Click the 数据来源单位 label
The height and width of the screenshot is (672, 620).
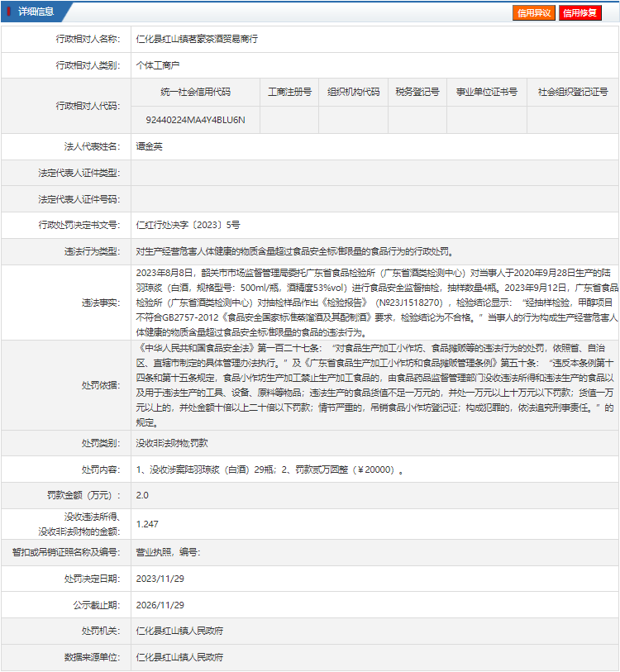click(x=93, y=657)
